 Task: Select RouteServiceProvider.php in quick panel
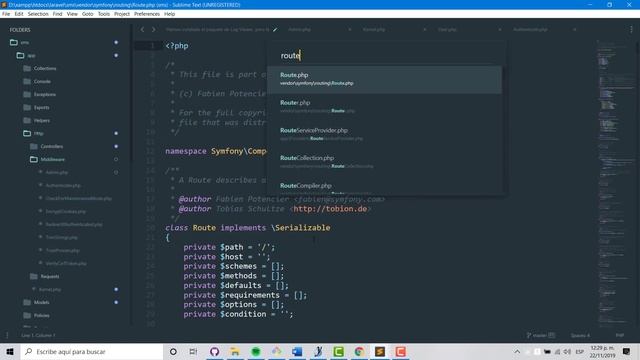pyautogui.click(x=384, y=134)
